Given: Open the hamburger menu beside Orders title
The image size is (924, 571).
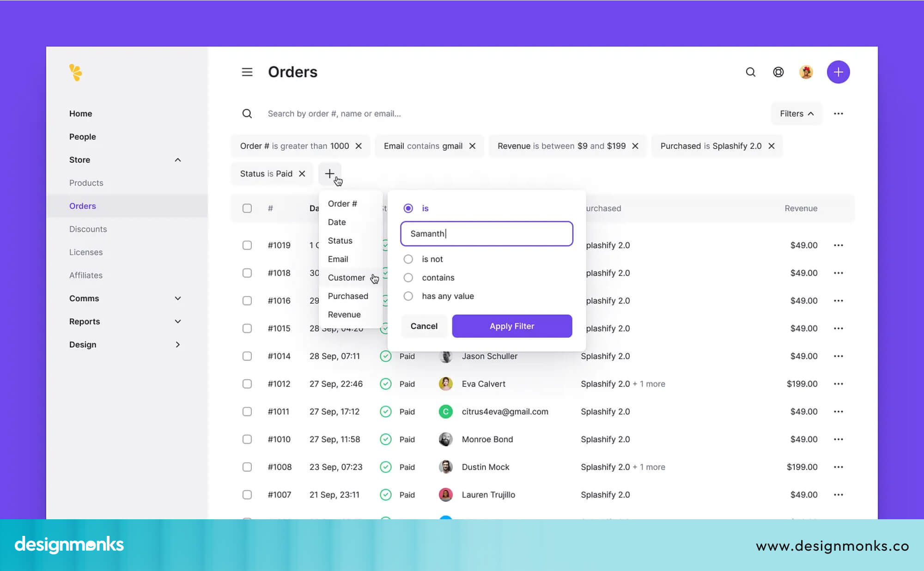Looking at the screenshot, I should pos(247,72).
